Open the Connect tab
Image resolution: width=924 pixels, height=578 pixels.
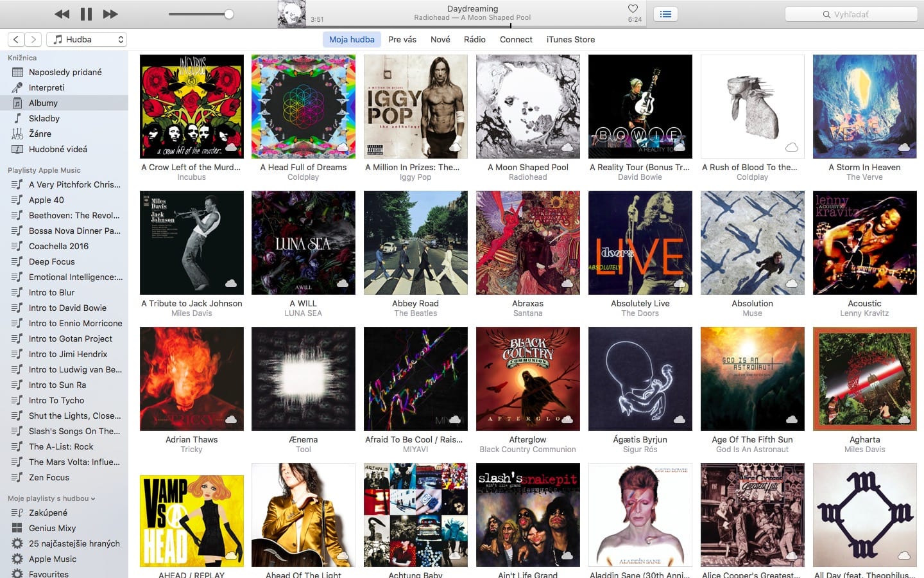tap(516, 40)
